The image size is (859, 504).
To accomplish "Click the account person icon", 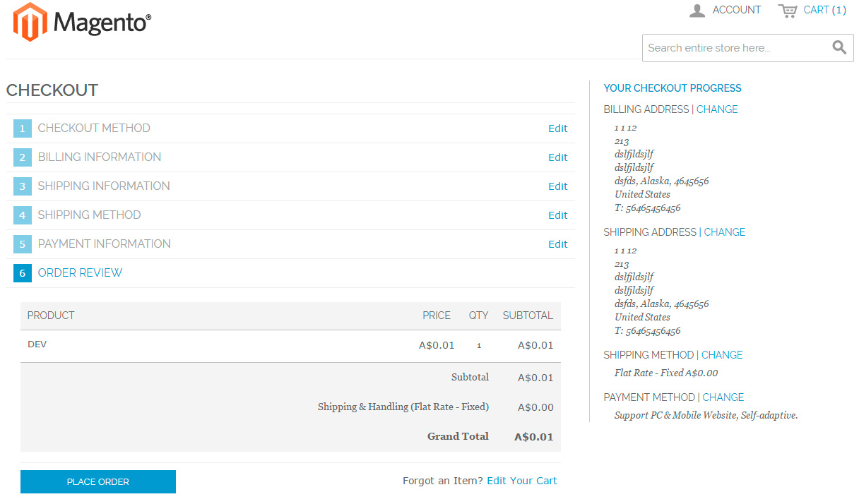I will [697, 11].
